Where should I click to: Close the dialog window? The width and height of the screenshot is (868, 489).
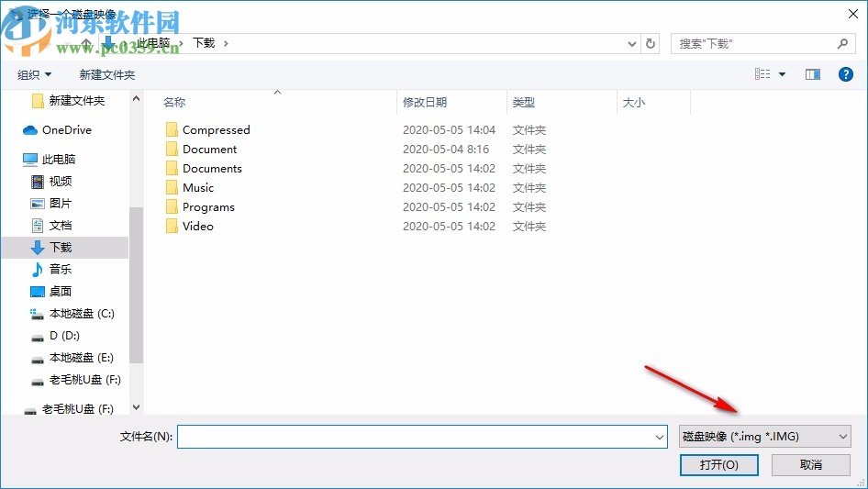853,13
